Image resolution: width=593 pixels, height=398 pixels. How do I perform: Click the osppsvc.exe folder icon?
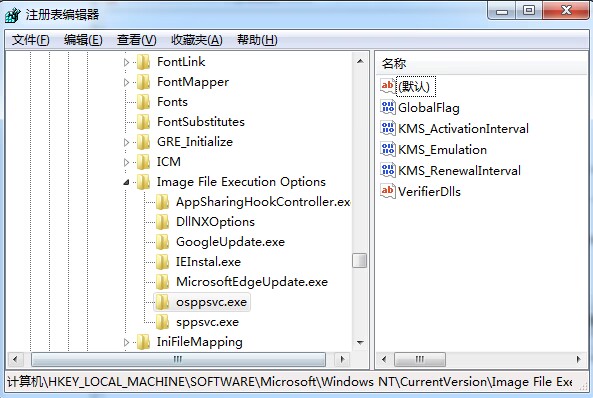tap(163, 302)
